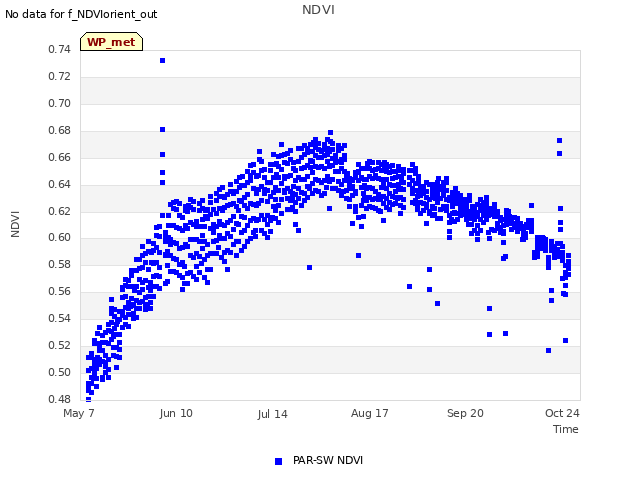Click the 0.54 y-axis tick label
The image size is (640, 480).
coord(60,318)
